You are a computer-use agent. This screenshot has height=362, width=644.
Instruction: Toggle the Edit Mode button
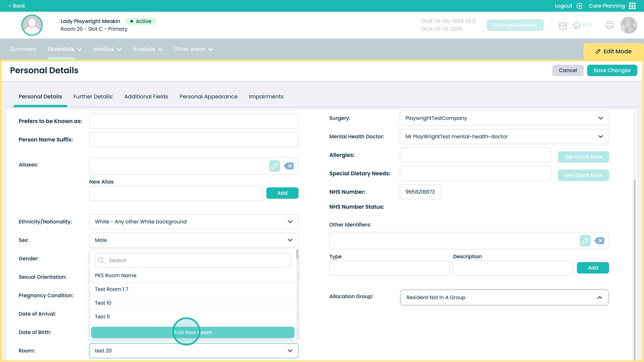(613, 51)
